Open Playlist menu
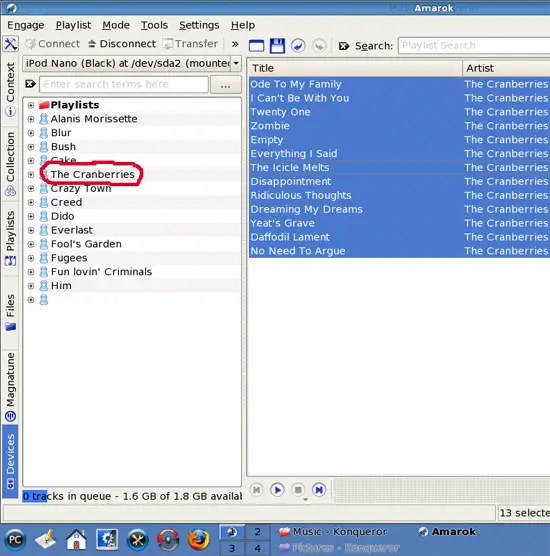This screenshot has height=556, width=550. pyautogui.click(x=73, y=25)
